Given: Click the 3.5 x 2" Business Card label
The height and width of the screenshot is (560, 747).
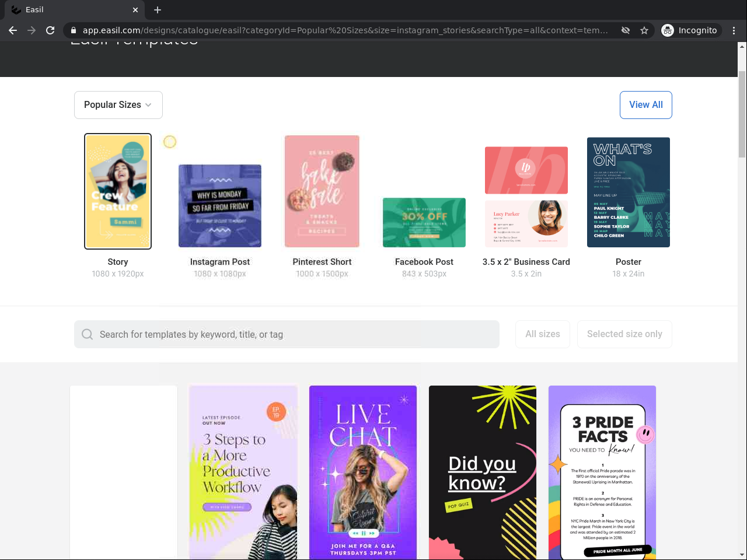Looking at the screenshot, I should pos(526,262).
